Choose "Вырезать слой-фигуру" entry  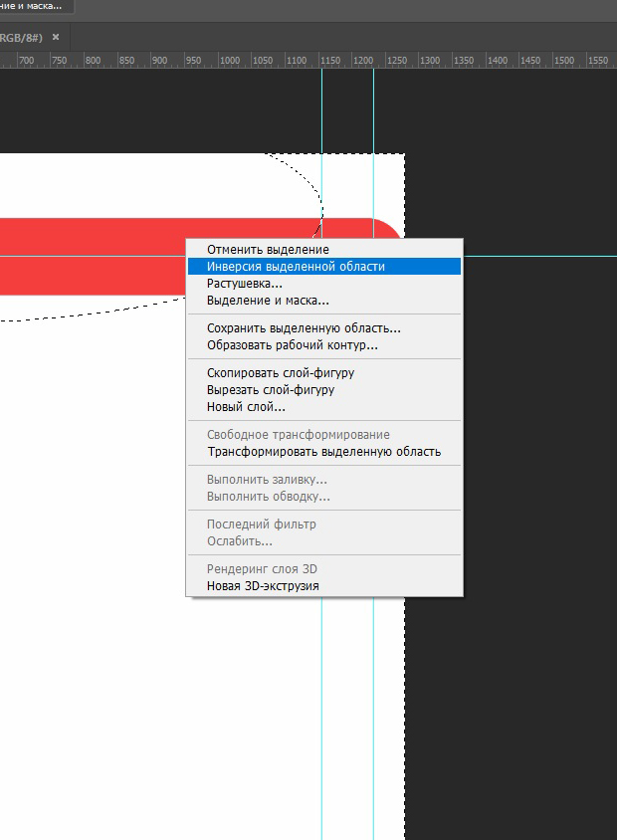coord(271,390)
